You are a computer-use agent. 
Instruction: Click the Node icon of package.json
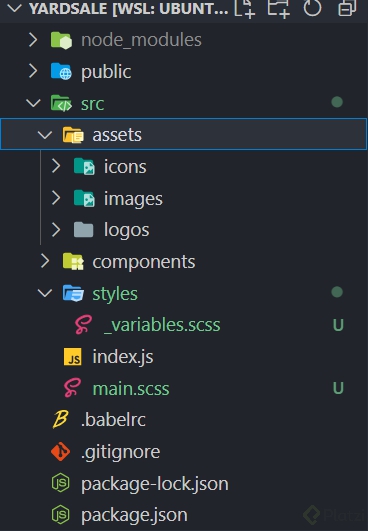61,514
